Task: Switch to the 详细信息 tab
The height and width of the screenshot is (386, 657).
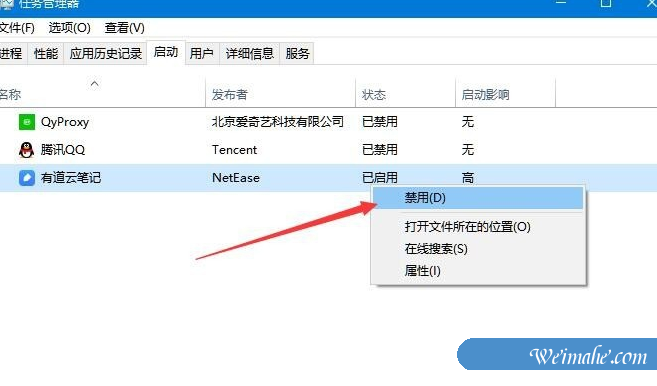Action: (x=250, y=54)
